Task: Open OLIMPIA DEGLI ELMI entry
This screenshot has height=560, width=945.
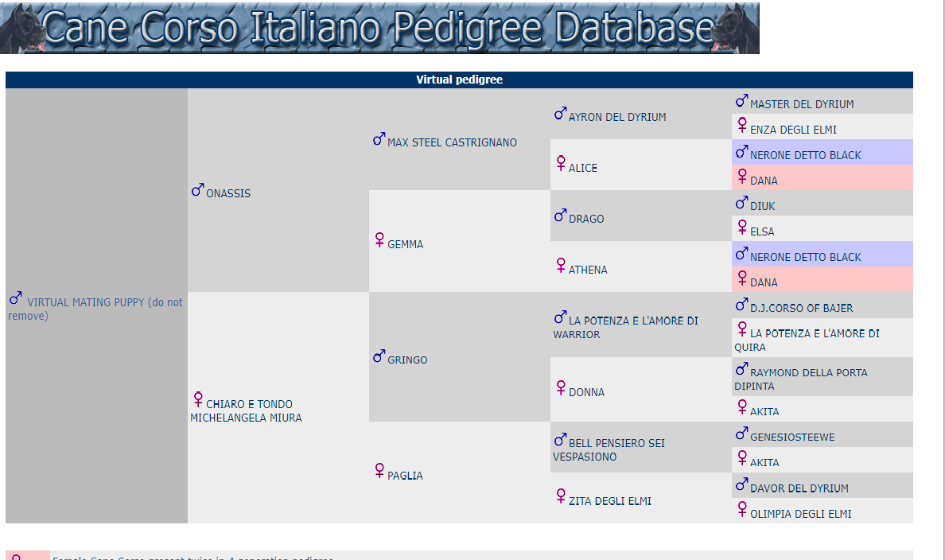Action: coord(801,514)
